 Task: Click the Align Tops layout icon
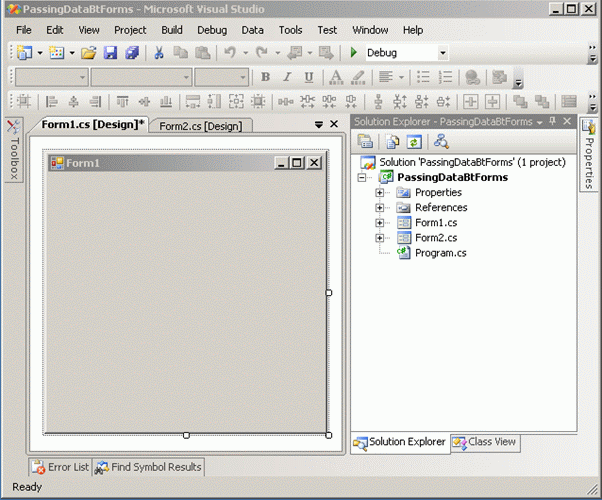pos(122,101)
